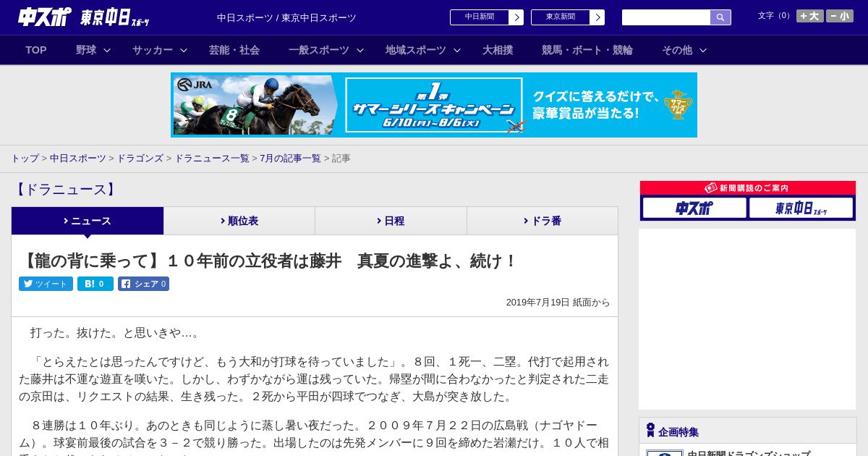Viewport: 868px width, 456px height.
Task: Click 中日スポーツ breadcrumb link
Action: [x=78, y=158]
